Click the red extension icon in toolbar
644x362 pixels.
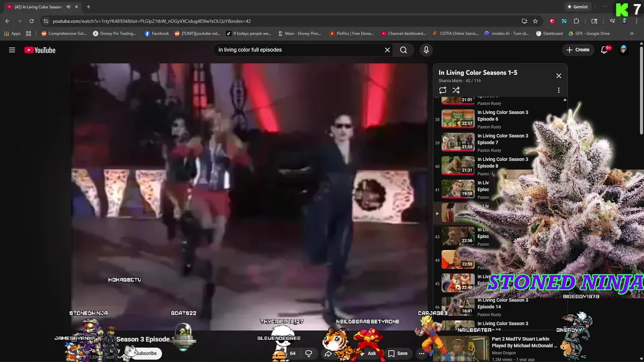(x=552, y=21)
